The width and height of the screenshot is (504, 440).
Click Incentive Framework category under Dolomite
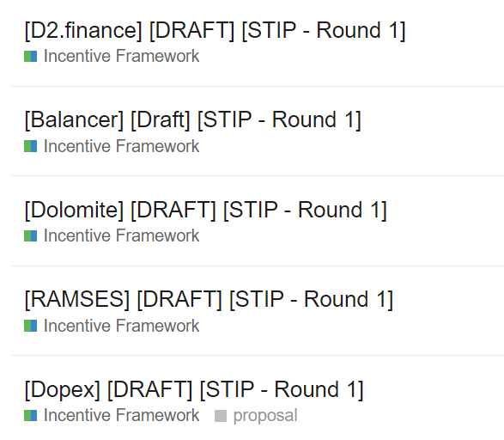tap(121, 235)
